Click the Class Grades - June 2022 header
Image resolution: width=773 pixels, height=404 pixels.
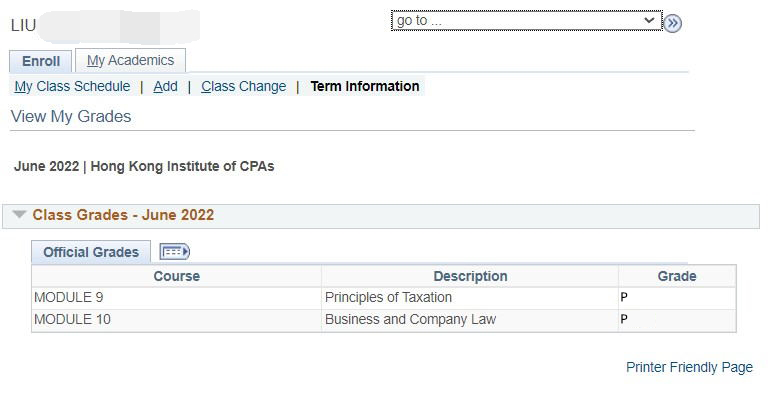[123, 215]
